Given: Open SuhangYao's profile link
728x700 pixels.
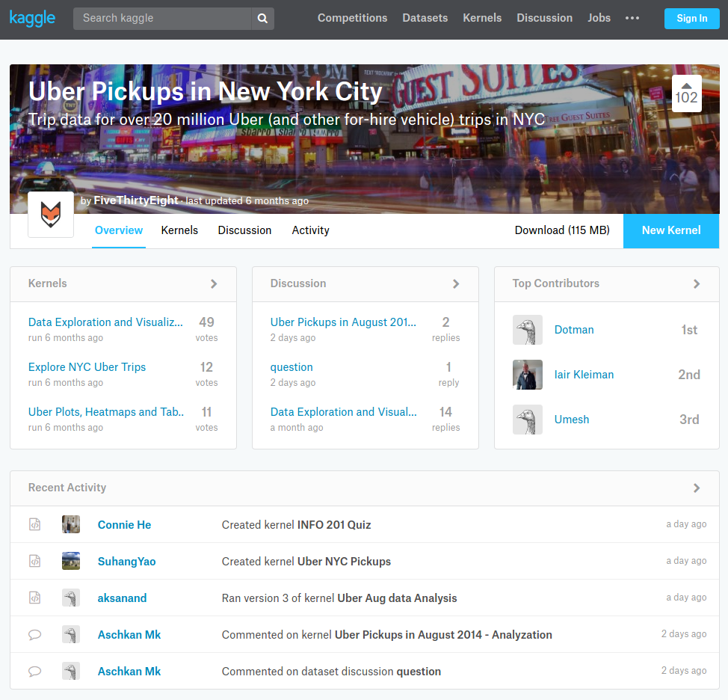Looking at the screenshot, I should tap(127, 562).
